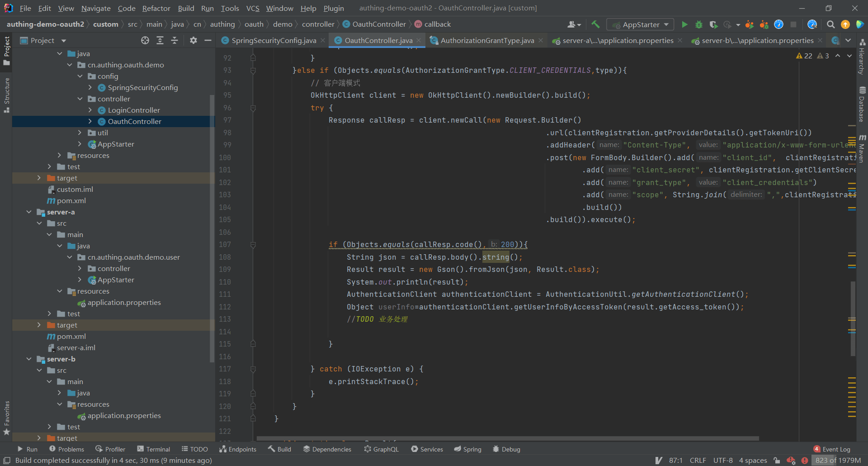Toggle read-only lock icon in status bar
The image size is (868, 466).
click(x=777, y=461)
